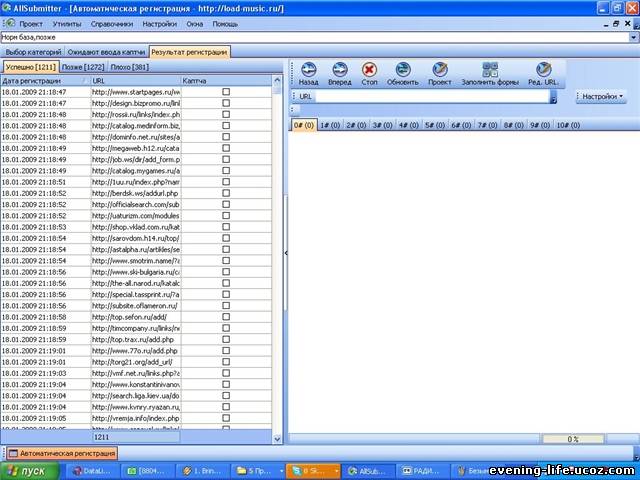Click the AllSubmitter icon in menu bar
The width and height of the screenshot is (640, 480).
[x=9, y=23]
